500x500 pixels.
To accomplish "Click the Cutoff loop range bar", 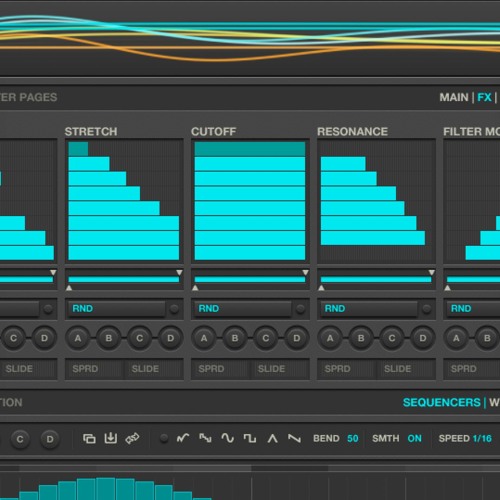I will coord(250,280).
